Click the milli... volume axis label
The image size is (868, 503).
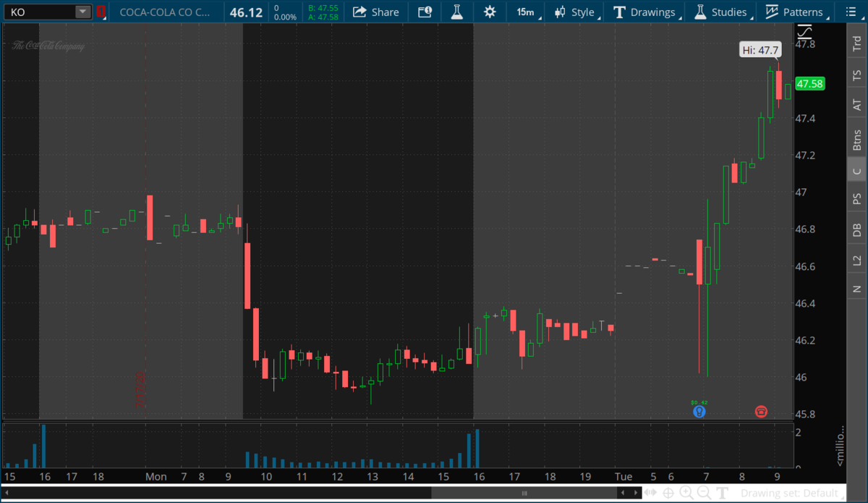point(840,446)
